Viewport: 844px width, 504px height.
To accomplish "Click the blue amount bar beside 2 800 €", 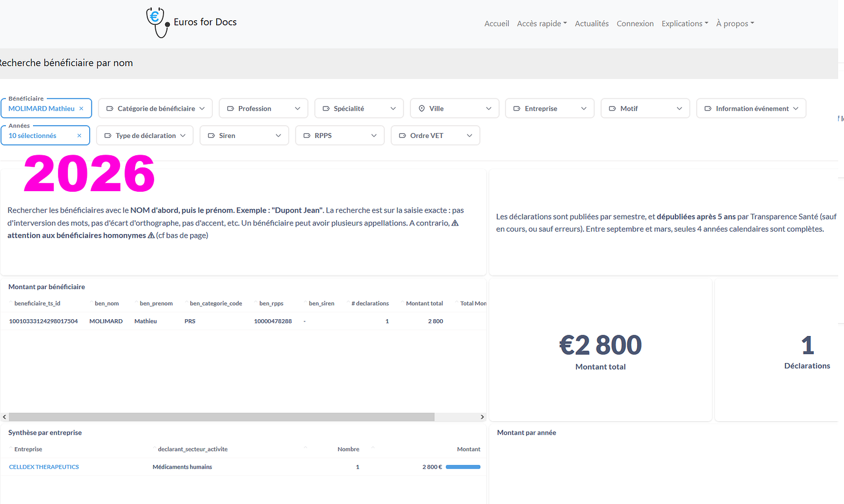I will [x=463, y=467].
